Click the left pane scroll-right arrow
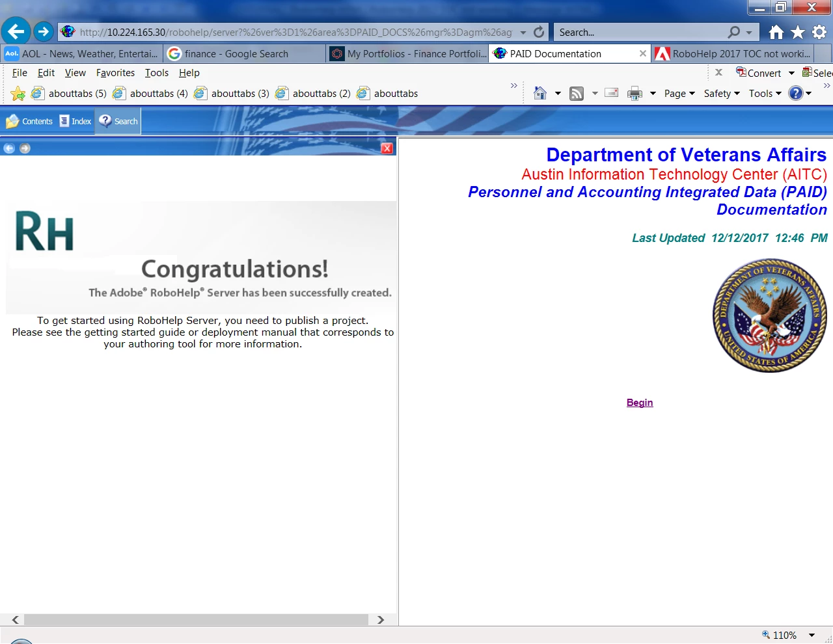The image size is (833, 644). point(381,619)
